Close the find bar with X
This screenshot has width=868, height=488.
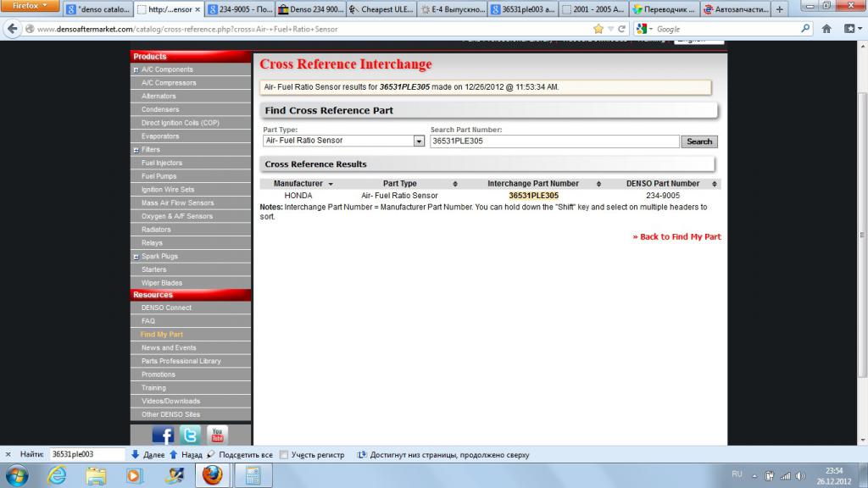pos(8,454)
